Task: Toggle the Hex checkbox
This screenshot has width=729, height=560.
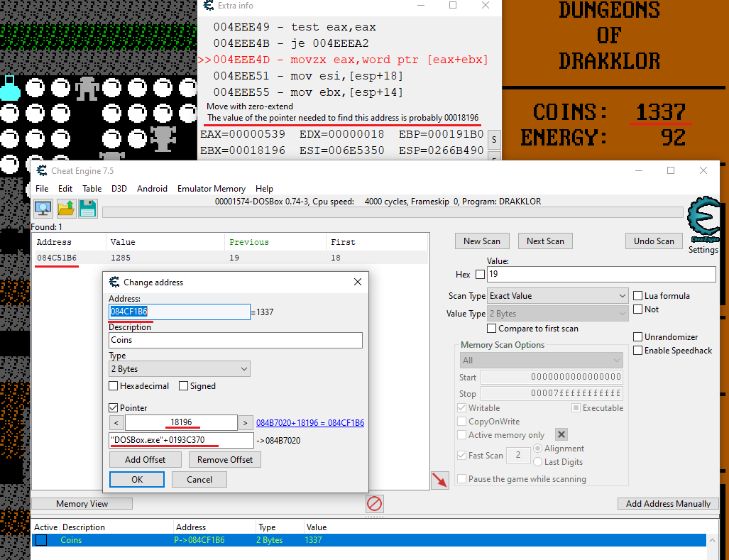Action: tap(481, 274)
